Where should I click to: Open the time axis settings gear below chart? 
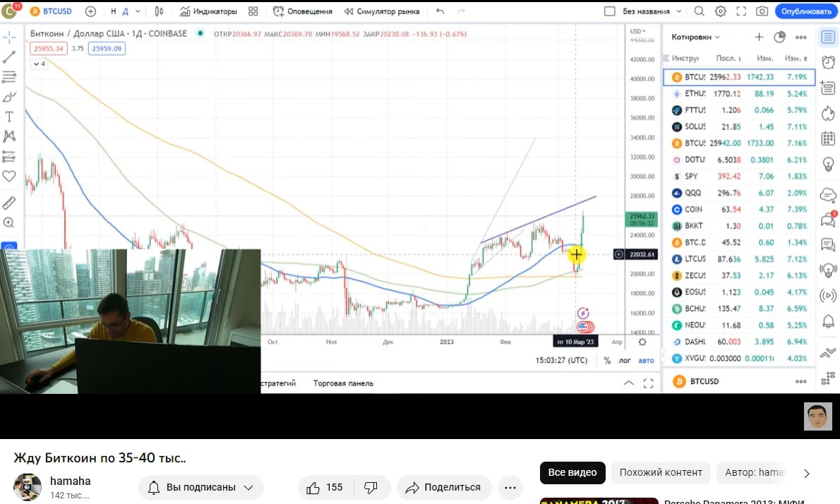642,342
